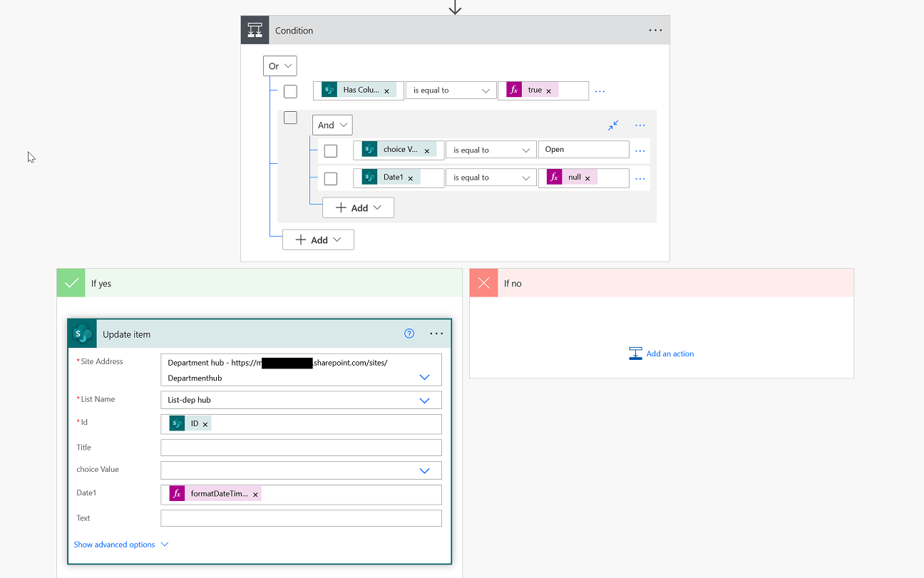Image resolution: width=924 pixels, height=578 pixels.
Task: Click the If no branch header
Action: click(x=662, y=283)
